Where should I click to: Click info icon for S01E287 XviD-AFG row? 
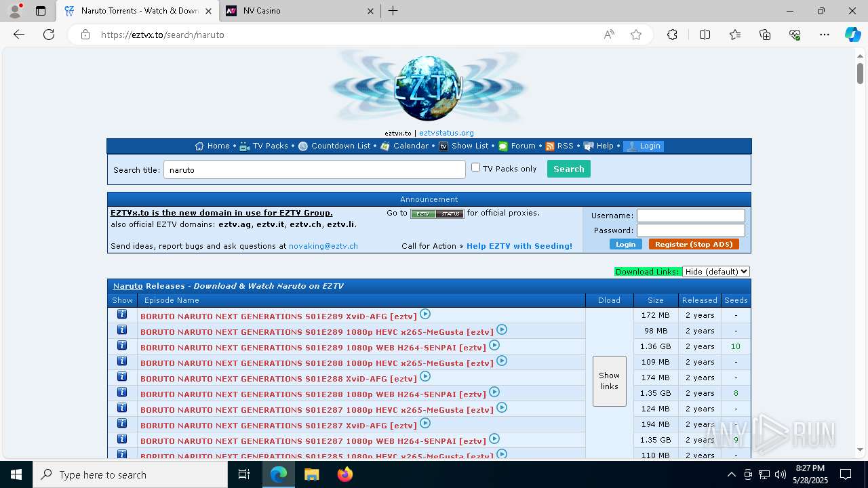click(122, 424)
